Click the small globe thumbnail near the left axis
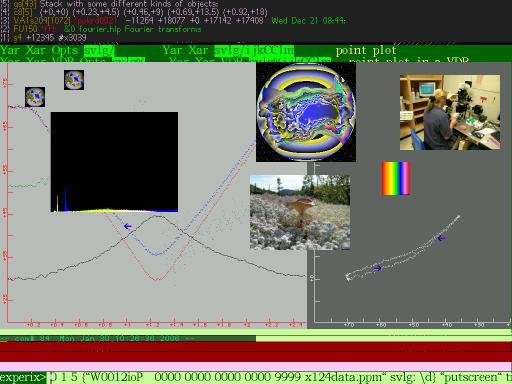The width and height of the screenshot is (512, 384). (35, 97)
